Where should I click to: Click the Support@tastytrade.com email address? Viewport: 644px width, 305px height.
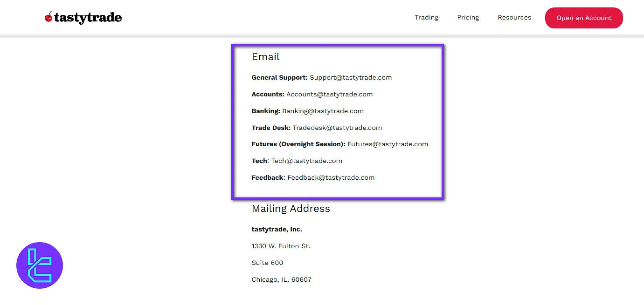point(351,78)
